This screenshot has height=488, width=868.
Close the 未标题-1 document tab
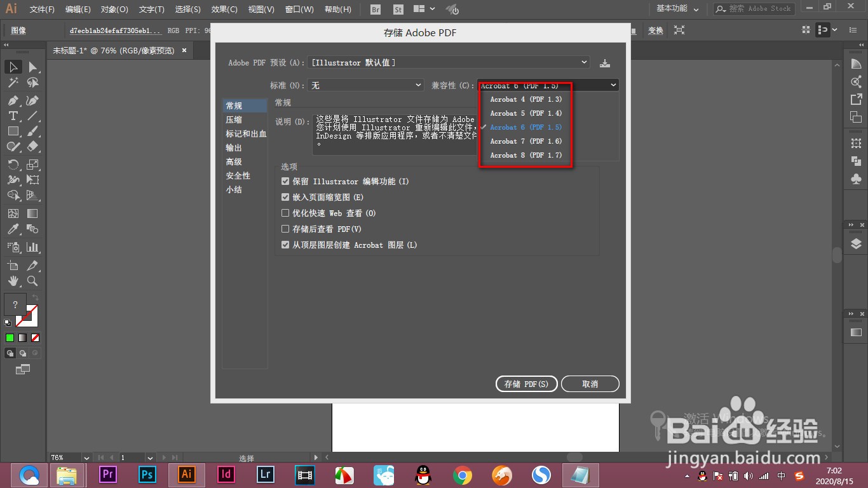coord(184,50)
